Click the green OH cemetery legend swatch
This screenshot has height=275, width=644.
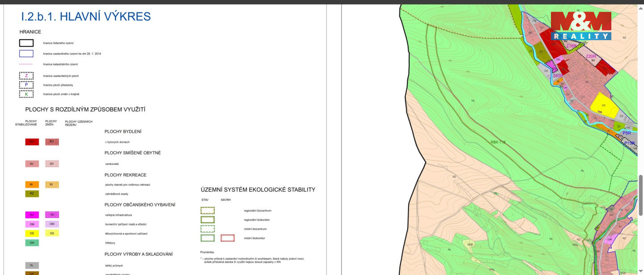(x=32, y=243)
